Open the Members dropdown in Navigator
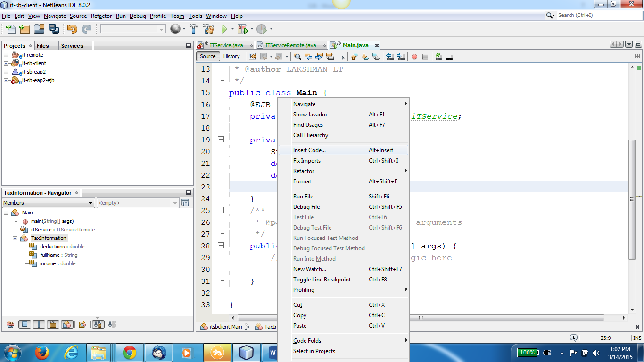This screenshot has width=644, height=362. click(49, 203)
